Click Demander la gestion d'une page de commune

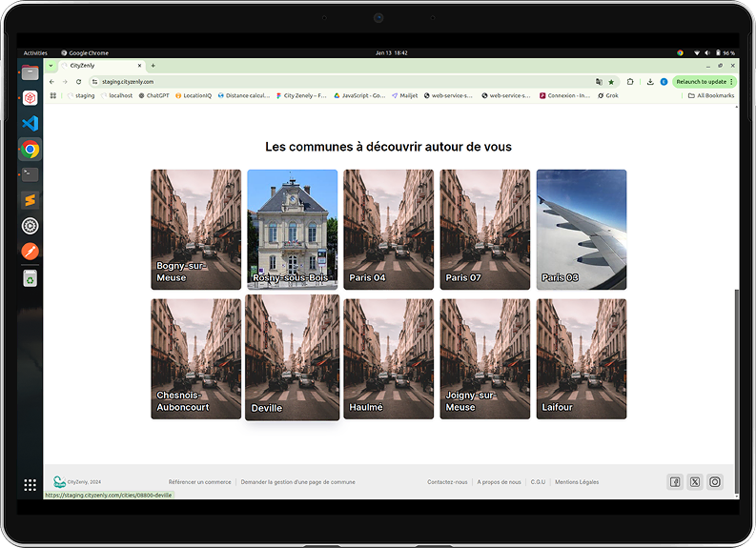pyautogui.click(x=298, y=482)
